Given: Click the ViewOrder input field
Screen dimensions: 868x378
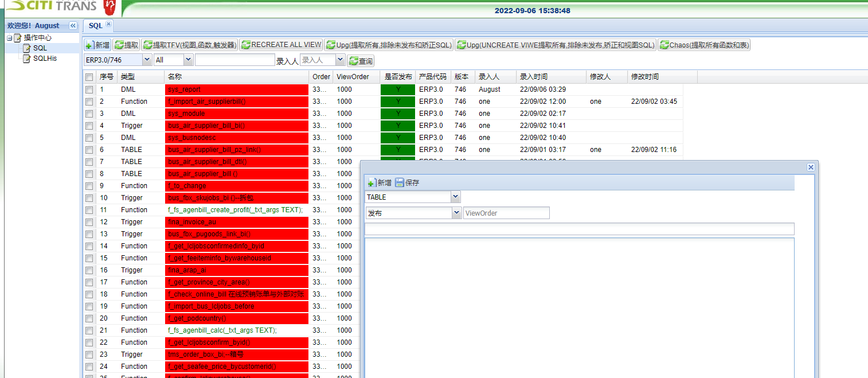Looking at the screenshot, I should 506,213.
